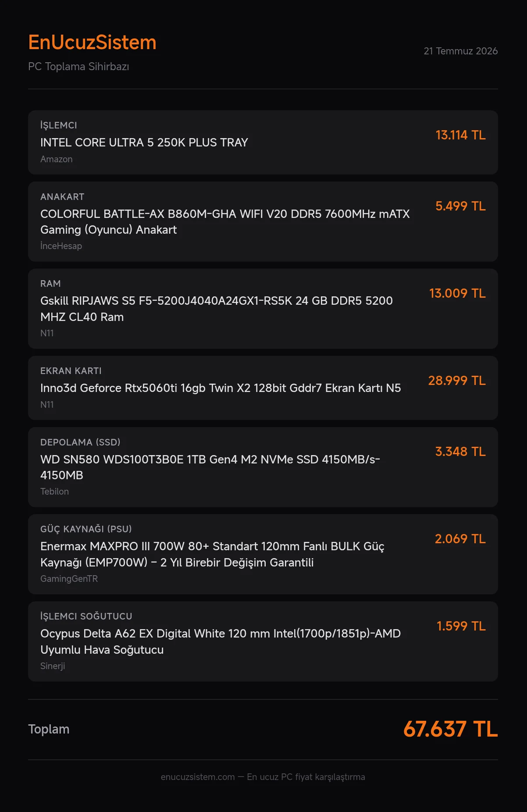
Task: Select the 67.637 TL total price
Action: 450,729
